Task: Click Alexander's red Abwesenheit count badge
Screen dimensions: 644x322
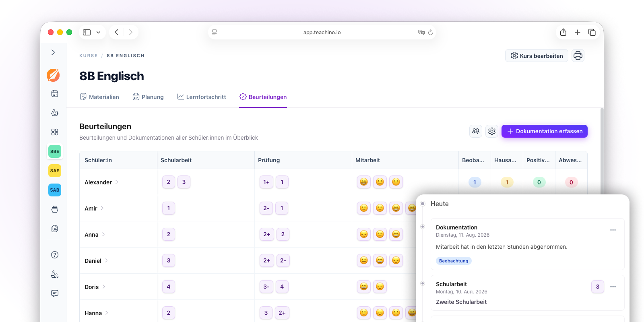Action: point(571,182)
